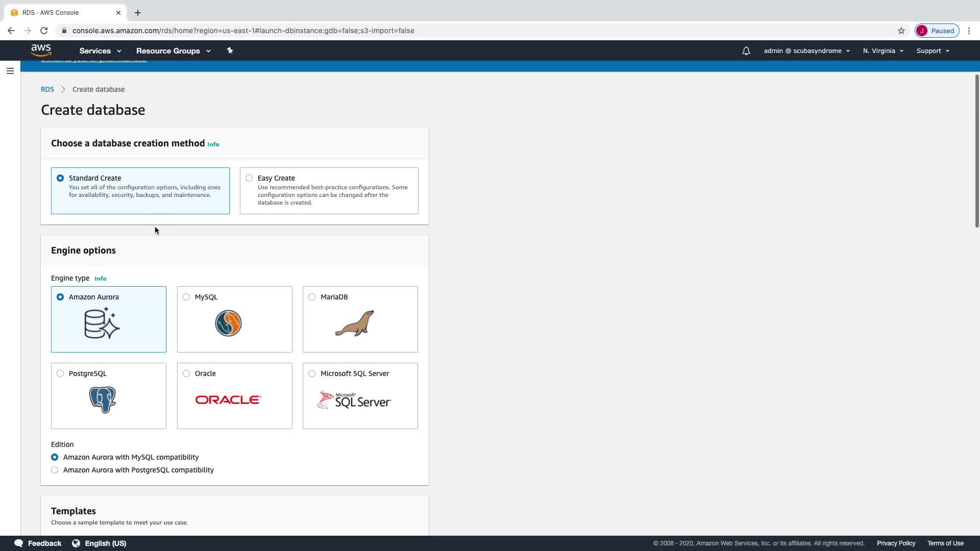Select the Easy Create radio option
Image resolution: width=980 pixels, height=551 pixels.
(x=249, y=178)
